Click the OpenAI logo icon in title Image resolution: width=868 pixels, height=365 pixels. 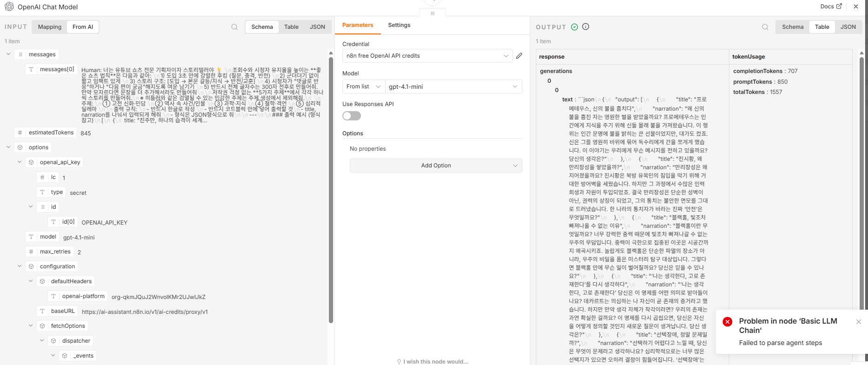click(9, 7)
